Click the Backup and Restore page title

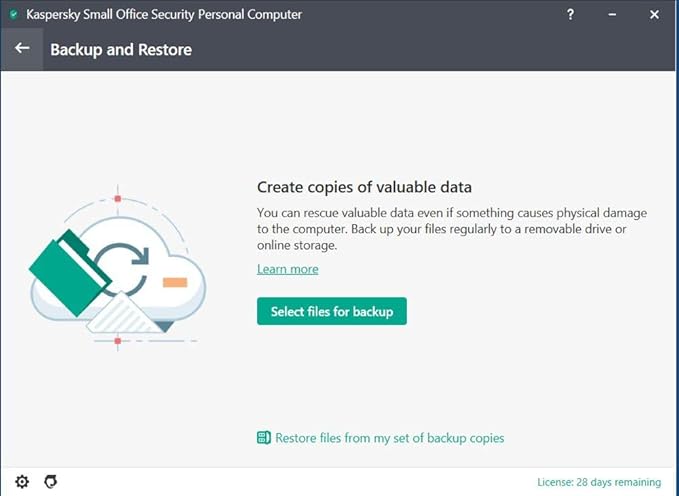121,49
